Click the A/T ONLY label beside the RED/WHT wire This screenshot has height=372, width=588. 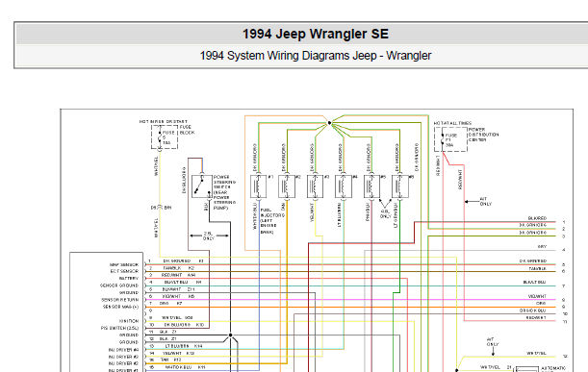tap(486, 202)
